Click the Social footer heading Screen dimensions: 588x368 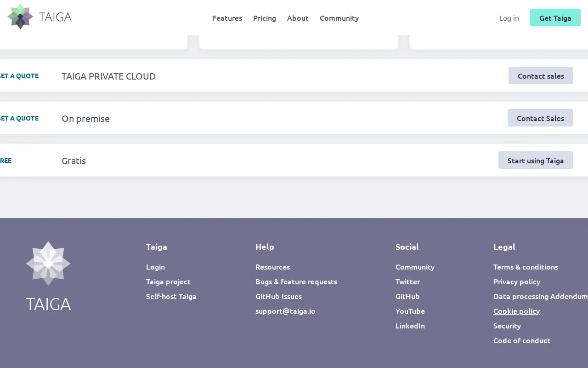(x=407, y=247)
